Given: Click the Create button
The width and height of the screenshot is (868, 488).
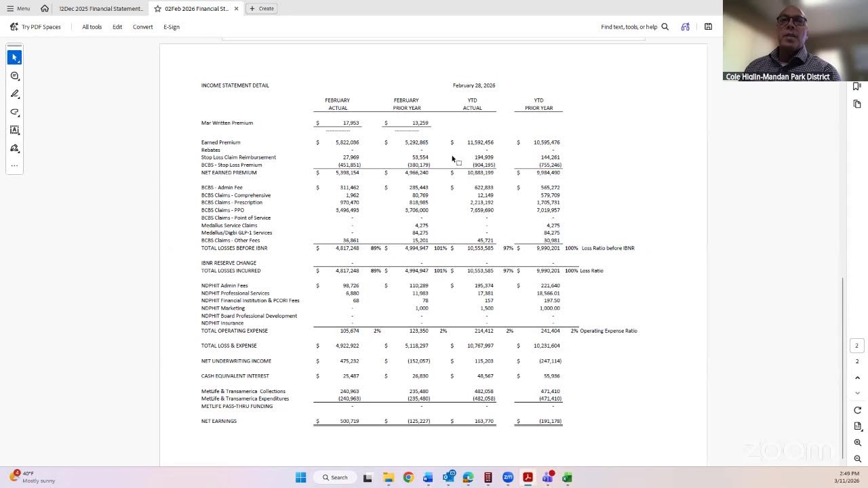Looking at the screenshot, I should point(262,9).
